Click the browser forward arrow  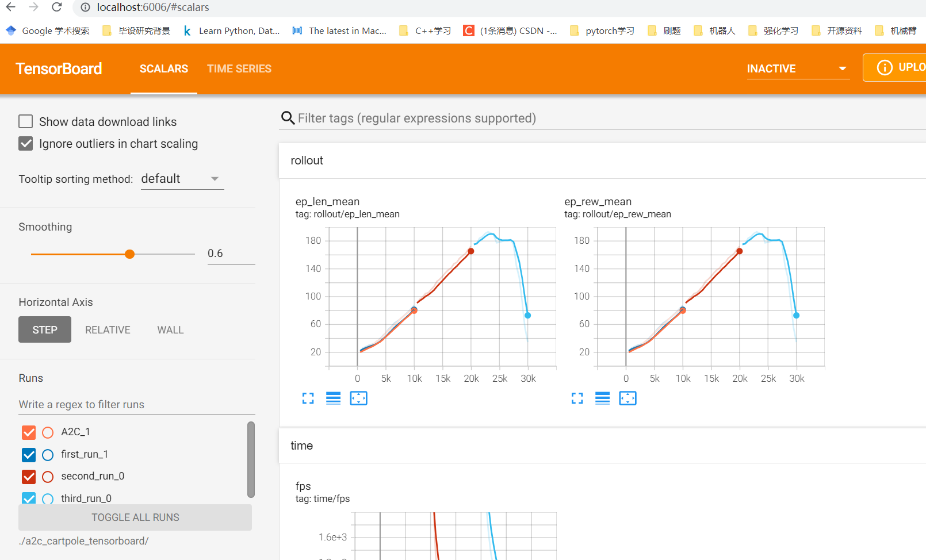33,7
